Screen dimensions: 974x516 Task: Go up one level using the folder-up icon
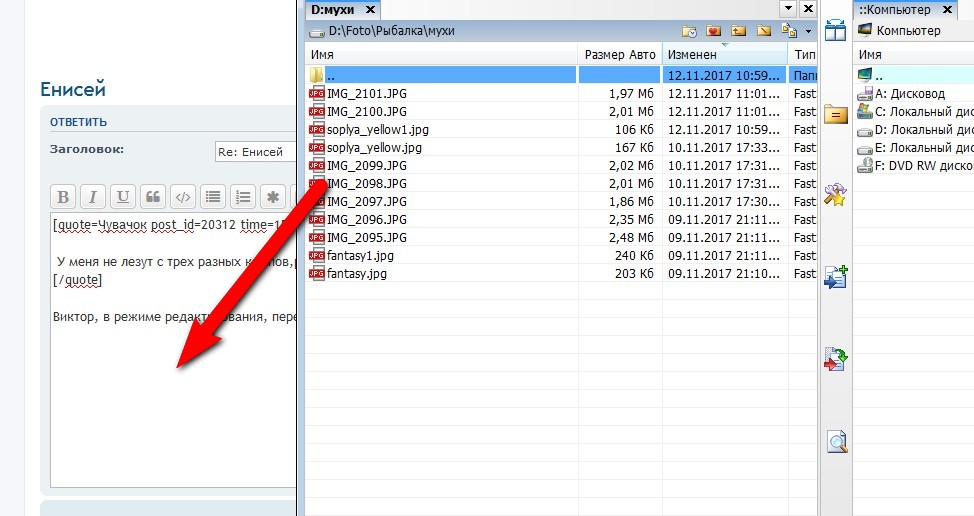pos(739,31)
